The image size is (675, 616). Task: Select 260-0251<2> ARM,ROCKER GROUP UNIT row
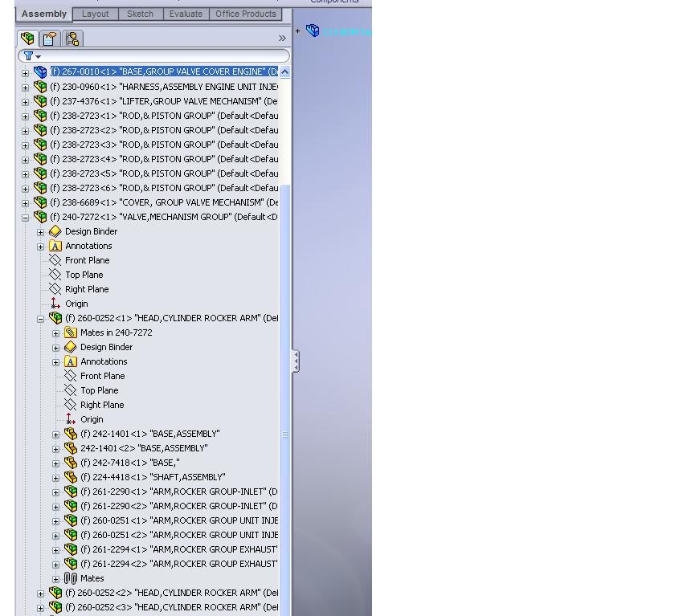[179, 535]
